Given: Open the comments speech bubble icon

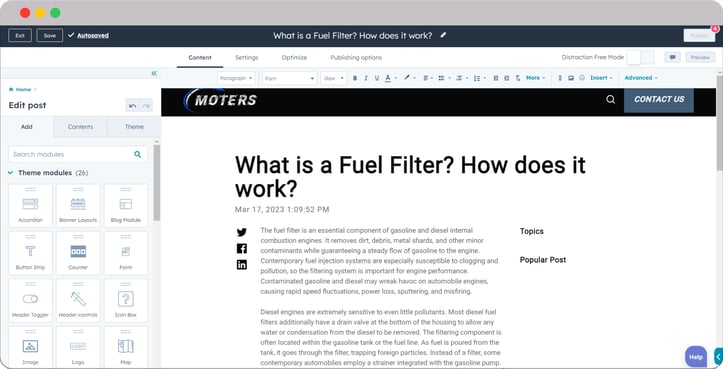Looking at the screenshot, I should click(x=672, y=57).
